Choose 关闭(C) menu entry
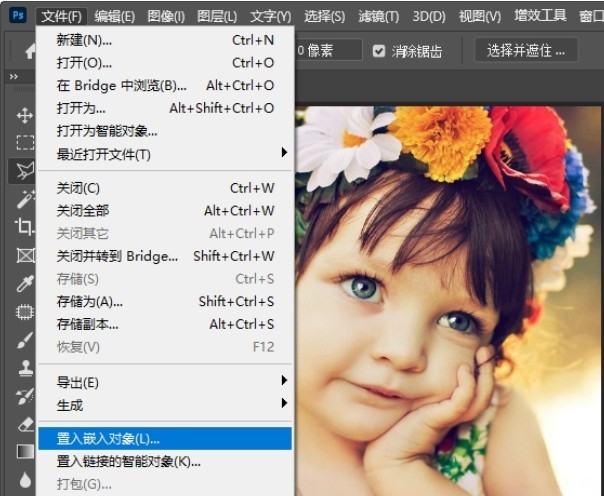 pyautogui.click(x=165, y=188)
